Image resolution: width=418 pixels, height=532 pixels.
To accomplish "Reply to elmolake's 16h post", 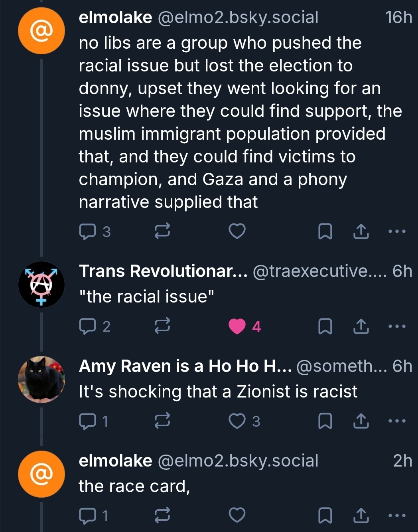I will 87,231.
